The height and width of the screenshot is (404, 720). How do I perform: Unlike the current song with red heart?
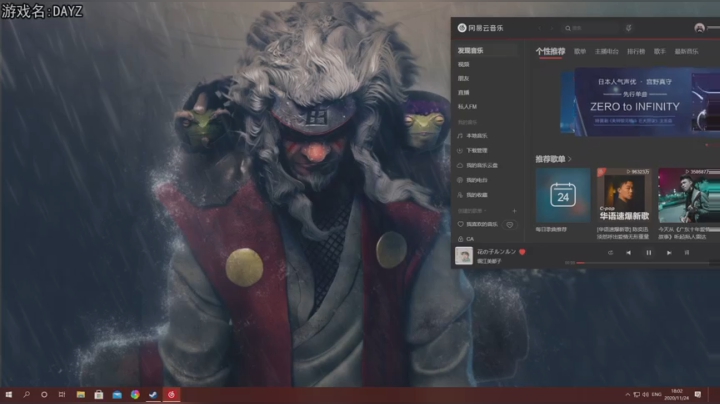pyautogui.click(x=522, y=252)
